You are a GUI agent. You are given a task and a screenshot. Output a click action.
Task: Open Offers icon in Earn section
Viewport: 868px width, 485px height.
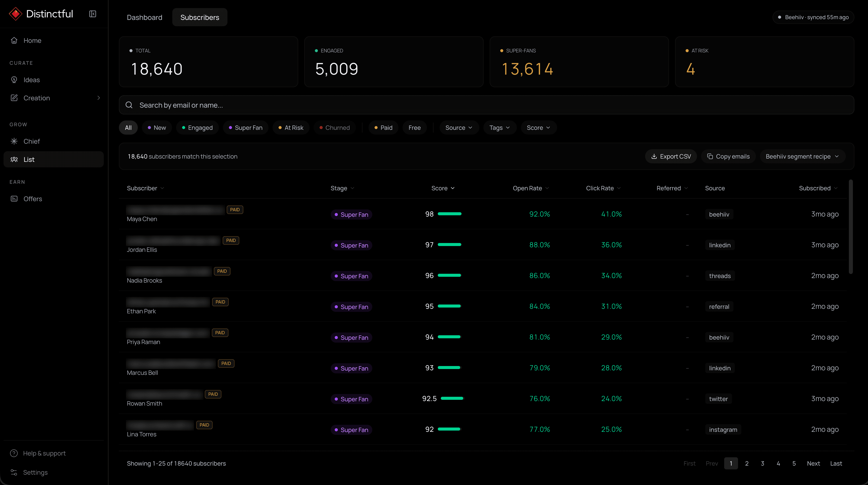(x=14, y=199)
